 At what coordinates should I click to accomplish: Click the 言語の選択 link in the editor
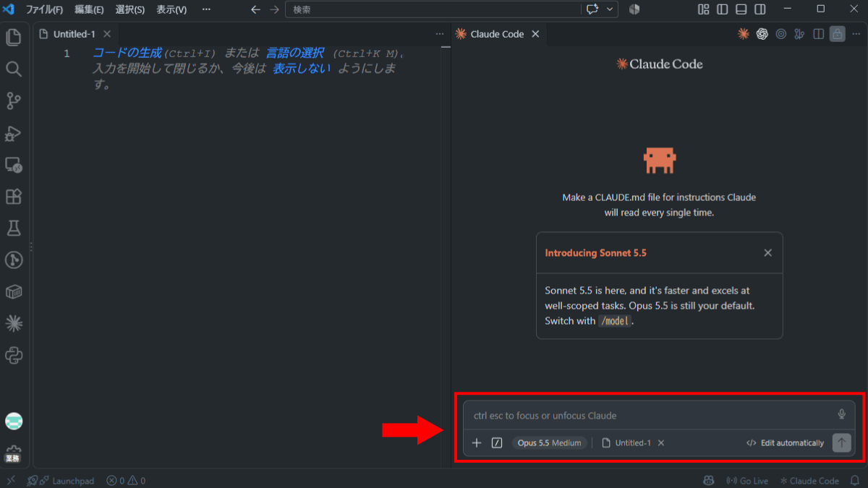point(295,53)
